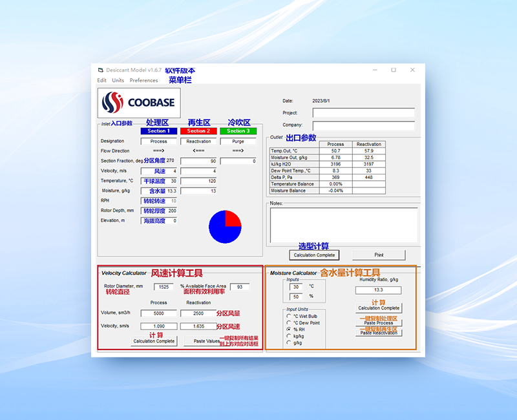Click the COOBASE logo

point(140,103)
